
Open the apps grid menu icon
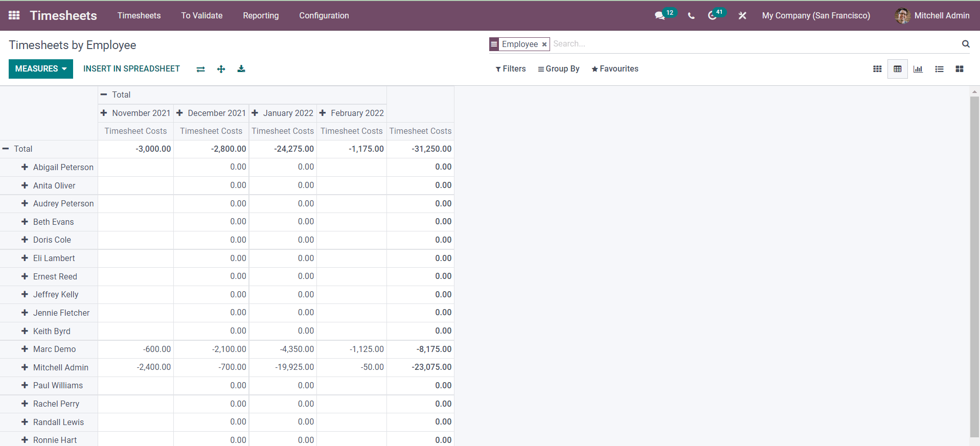click(x=14, y=15)
